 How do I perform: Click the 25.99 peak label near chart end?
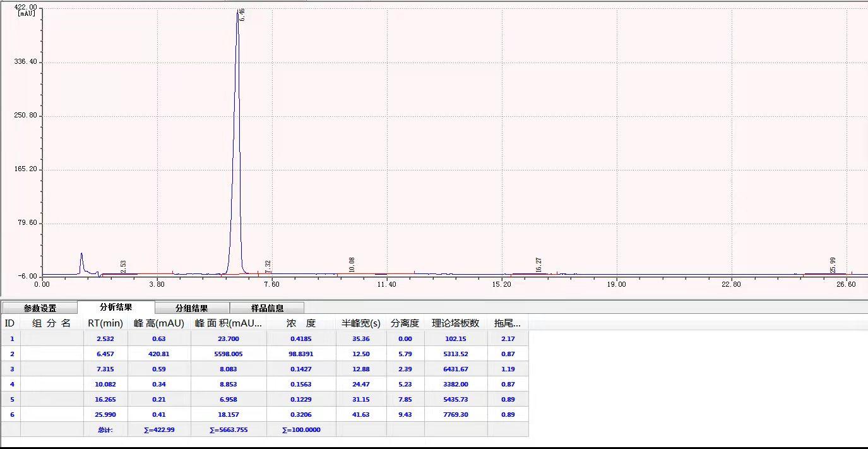point(833,265)
